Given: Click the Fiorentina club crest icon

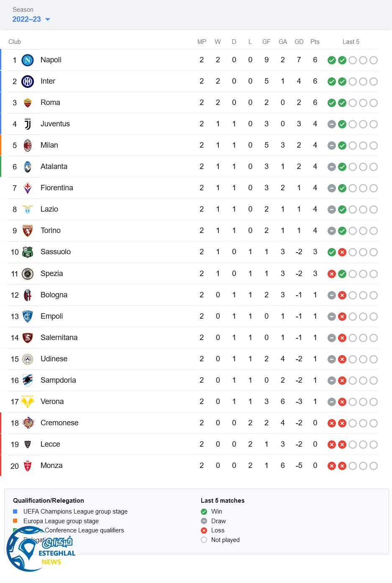Looking at the screenshot, I should tap(28, 188).
